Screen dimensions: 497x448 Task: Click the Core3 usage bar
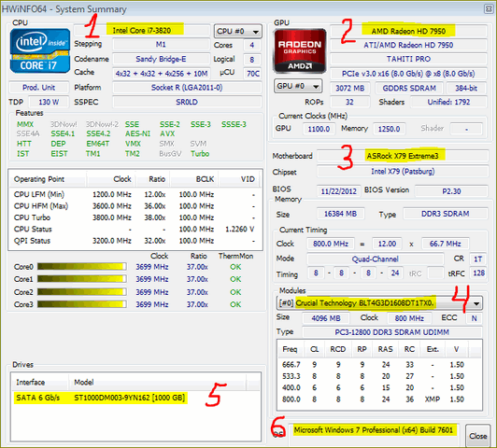pos(82,304)
